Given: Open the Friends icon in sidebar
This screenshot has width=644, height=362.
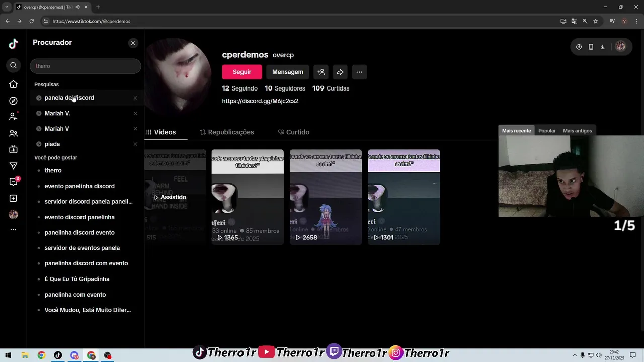Looking at the screenshot, I should click(14, 133).
